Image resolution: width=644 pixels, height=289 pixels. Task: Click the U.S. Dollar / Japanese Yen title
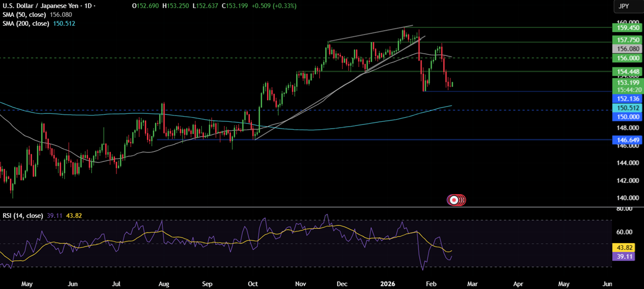(43, 6)
